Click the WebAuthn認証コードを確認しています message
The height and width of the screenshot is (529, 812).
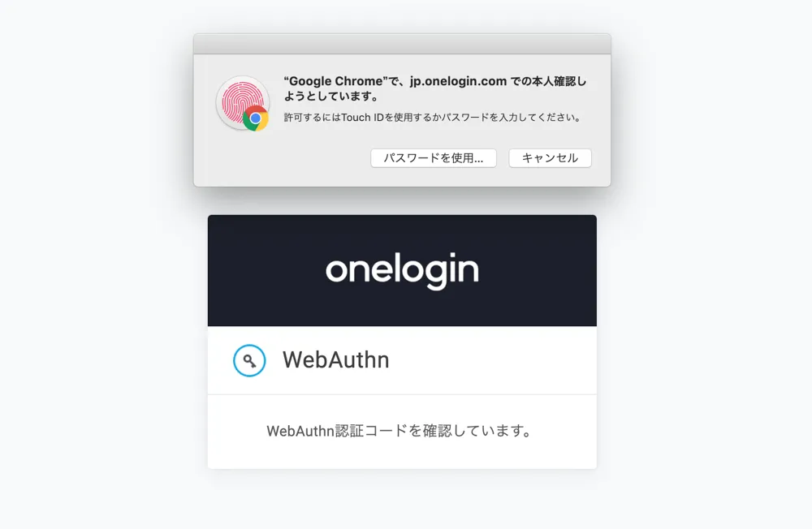coord(399,431)
